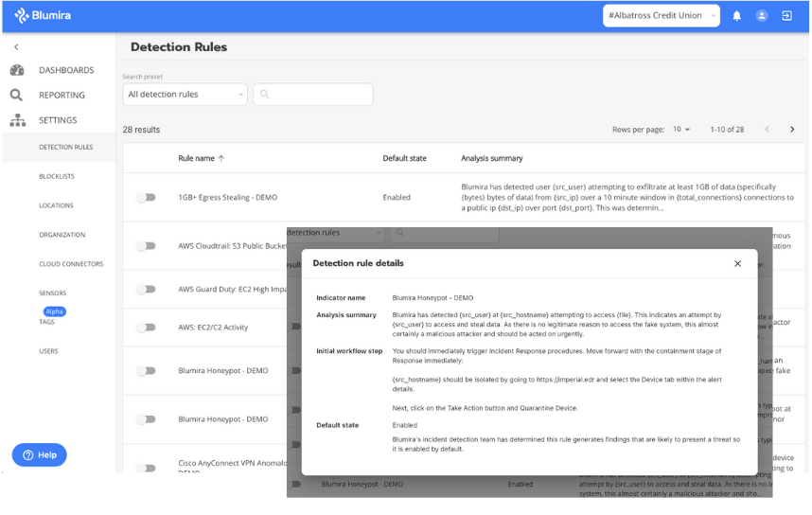Click the Default state column header
The image size is (812, 515).
[x=404, y=158]
